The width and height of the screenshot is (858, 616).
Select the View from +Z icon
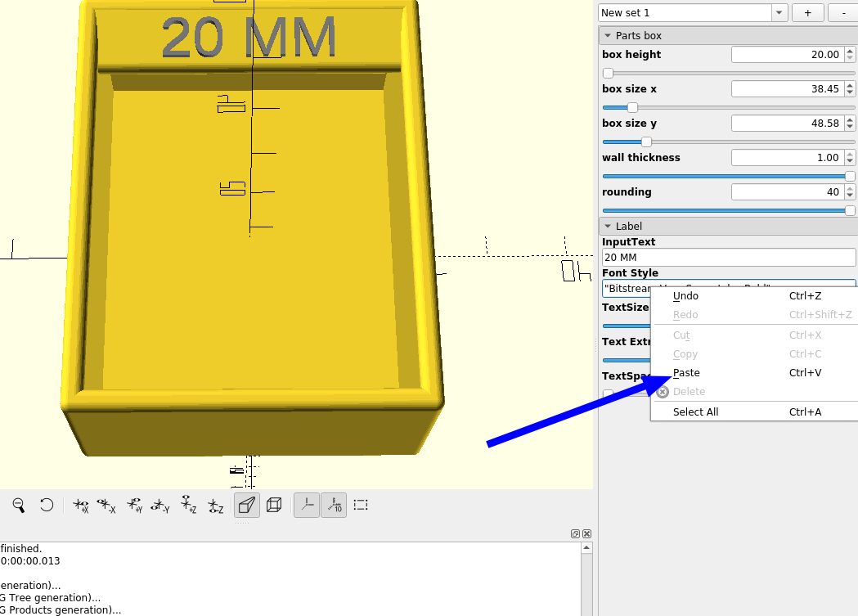pos(189,505)
